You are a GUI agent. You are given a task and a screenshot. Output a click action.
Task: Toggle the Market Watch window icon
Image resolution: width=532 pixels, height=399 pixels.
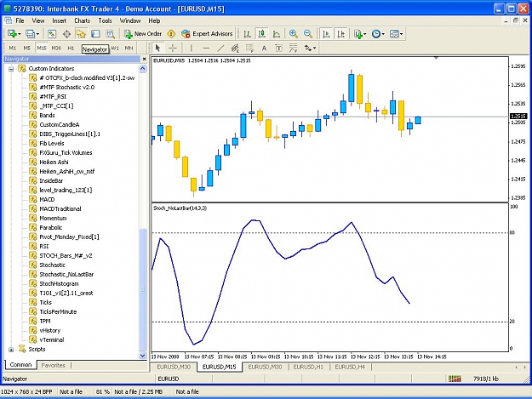52,34
